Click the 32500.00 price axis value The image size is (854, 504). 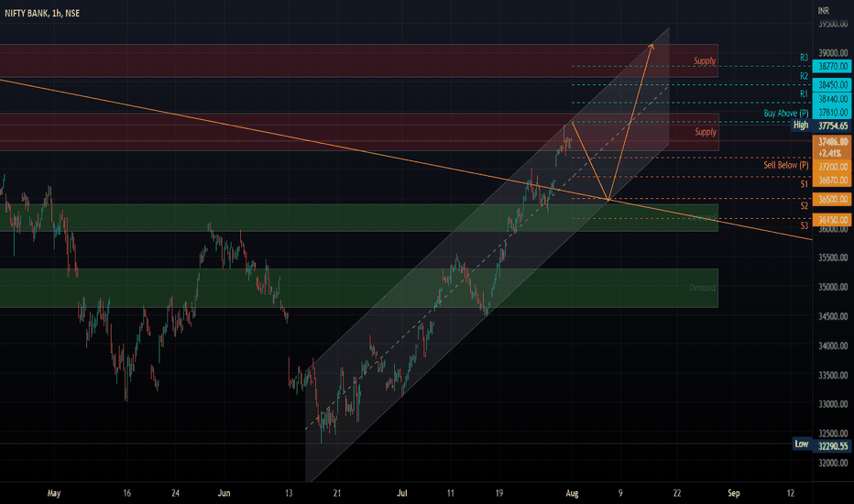click(833, 433)
